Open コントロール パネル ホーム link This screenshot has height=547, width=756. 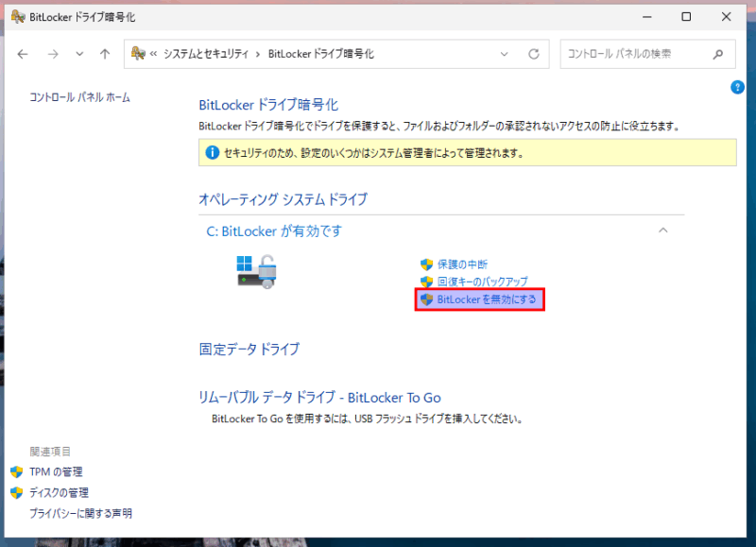coord(79,97)
